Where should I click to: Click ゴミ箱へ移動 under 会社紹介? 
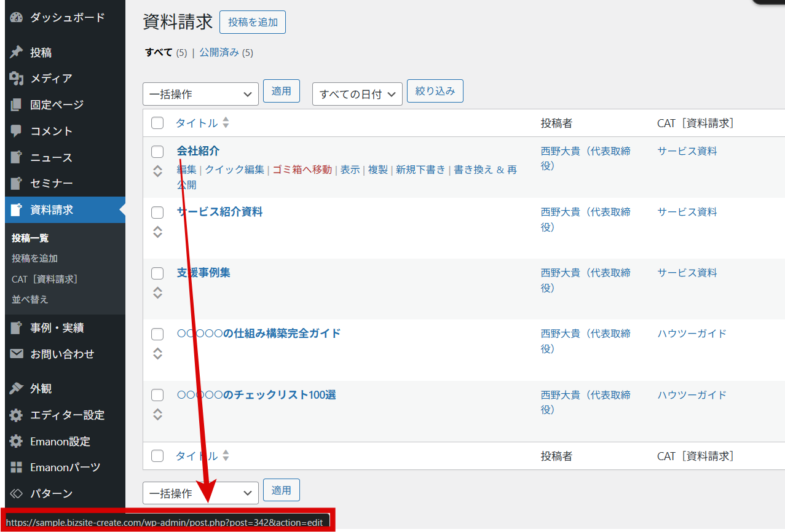click(302, 170)
